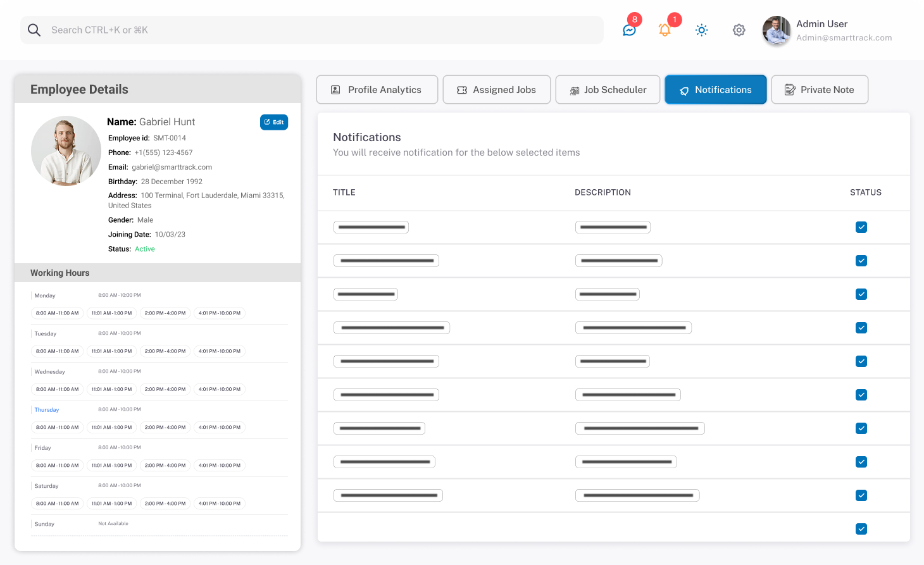Uncheck the last notification status checkbox
The width and height of the screenshot is (924, 565).
click(x=861, y=529)
